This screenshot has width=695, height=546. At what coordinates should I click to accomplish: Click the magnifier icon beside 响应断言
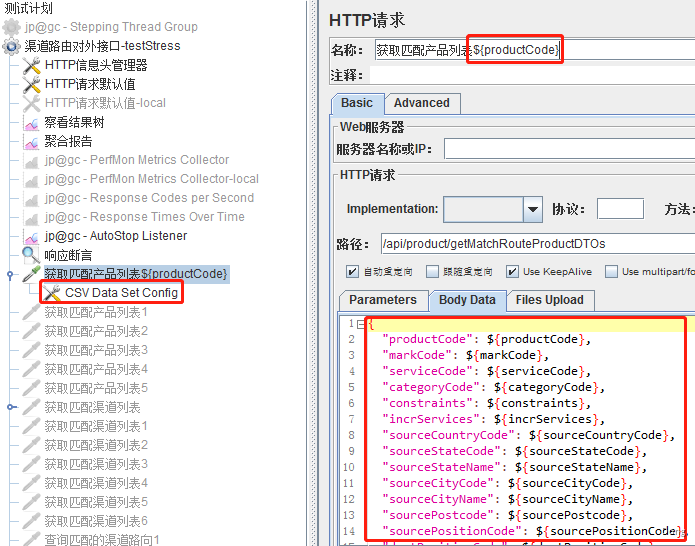tap(31, 255)
